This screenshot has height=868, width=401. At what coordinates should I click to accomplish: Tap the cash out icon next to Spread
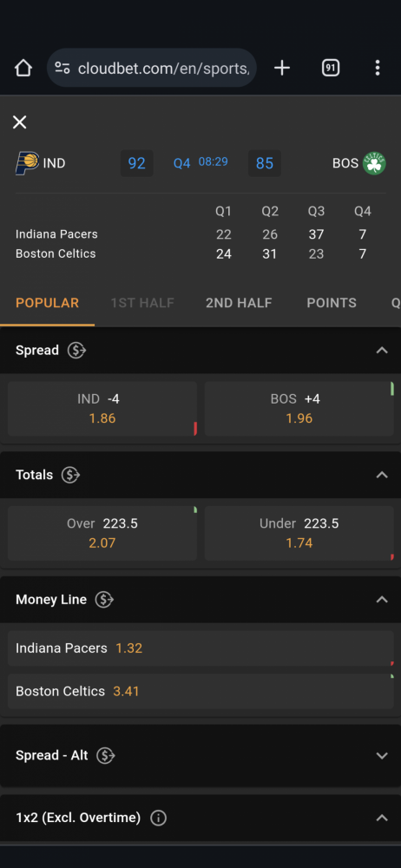coord(76,351)
